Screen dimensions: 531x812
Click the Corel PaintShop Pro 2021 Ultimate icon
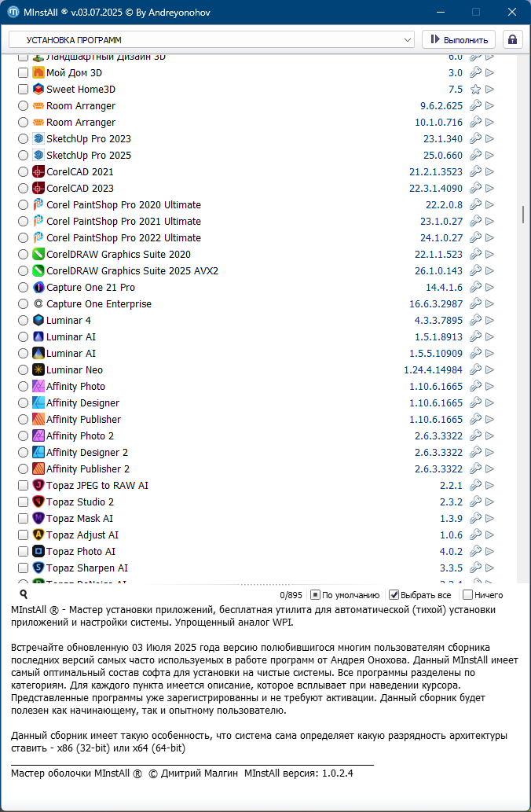(38, 221)
